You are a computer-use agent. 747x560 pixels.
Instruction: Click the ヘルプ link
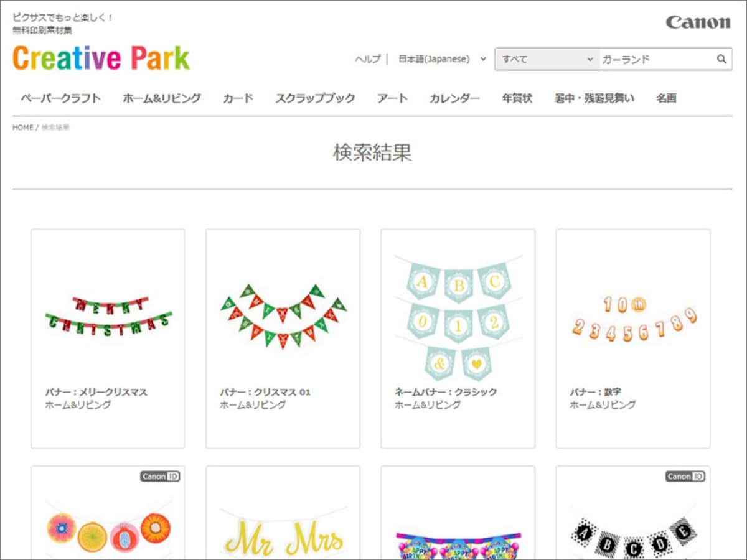(367, 59)
